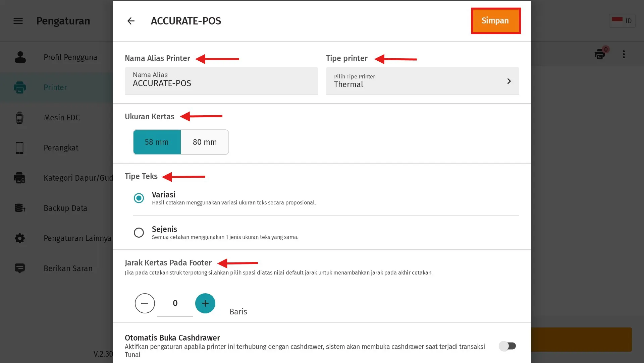Click the printer queue icon with badge

tap(600, 54)
